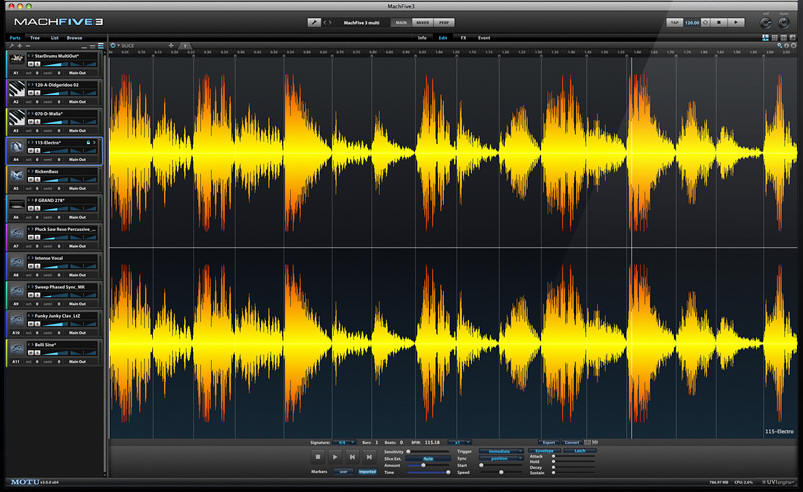Click the 115-Electro part thumbnail icon

17,150
